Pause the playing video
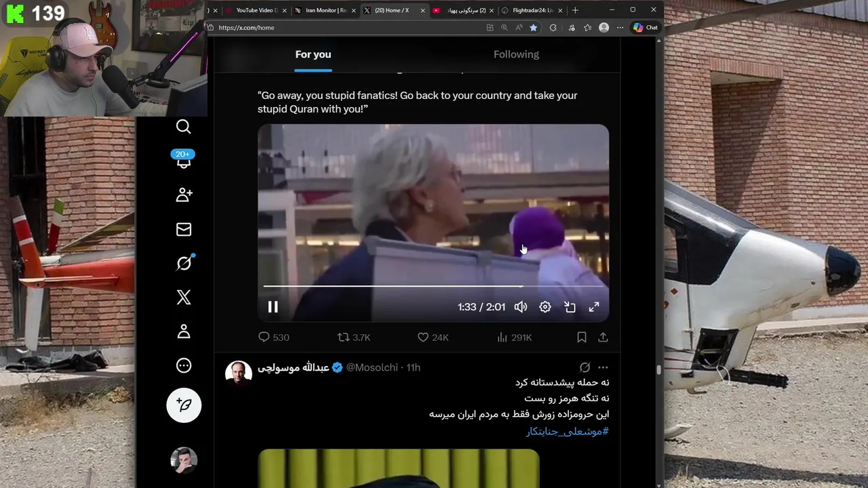This screenshot has height=488, width=868. [273, 307]
